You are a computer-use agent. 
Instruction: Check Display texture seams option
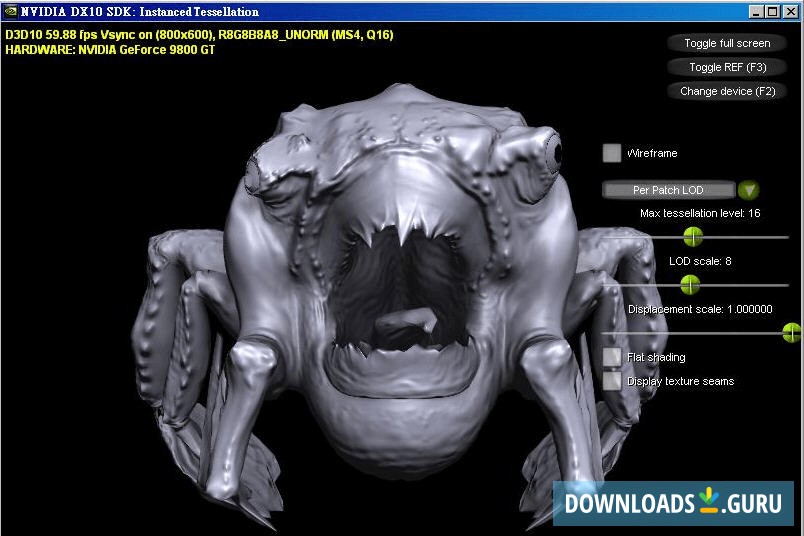point(611,381)
